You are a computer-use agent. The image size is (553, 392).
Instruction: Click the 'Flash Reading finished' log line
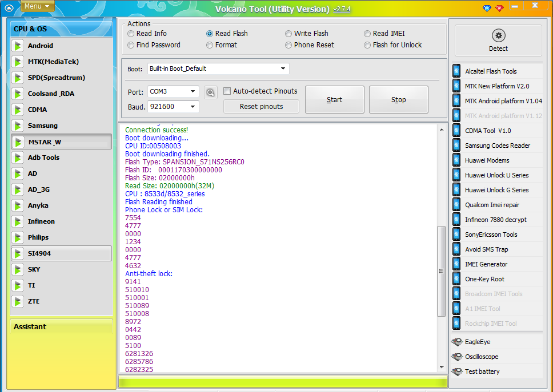pos(159,202)
